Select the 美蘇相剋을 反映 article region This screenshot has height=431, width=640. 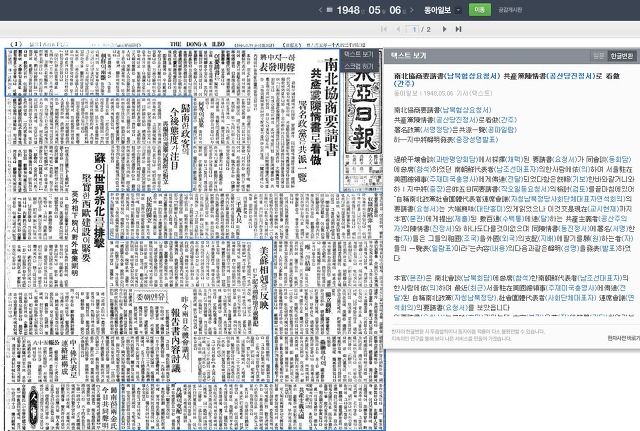click(x=263, y=278)
